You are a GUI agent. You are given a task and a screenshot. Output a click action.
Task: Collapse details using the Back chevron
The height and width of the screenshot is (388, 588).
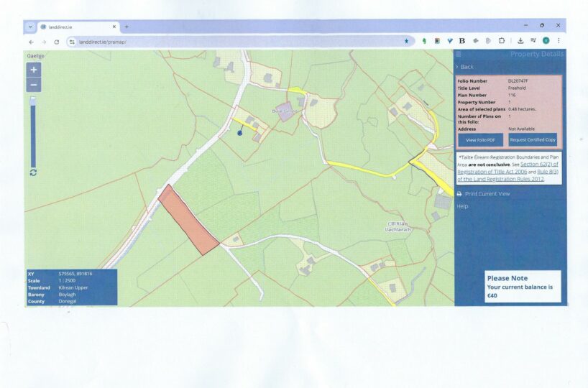[x=457, y=67]
